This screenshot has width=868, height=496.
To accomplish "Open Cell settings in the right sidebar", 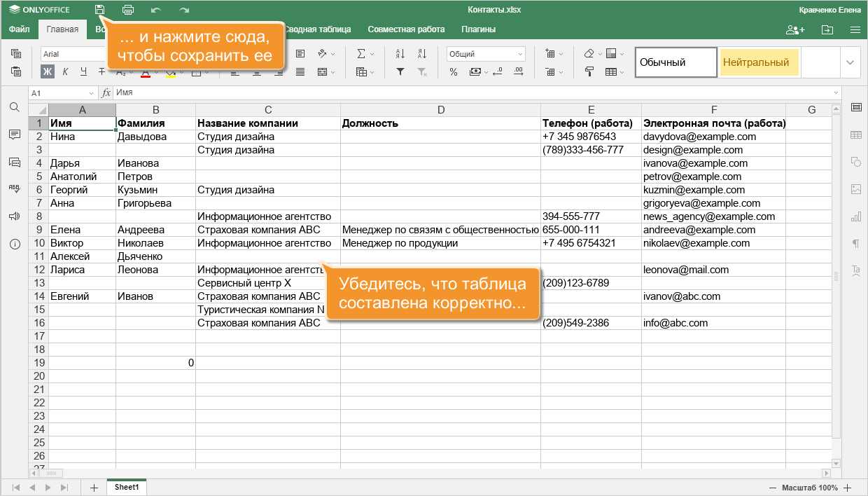I will [x=855, y=106].
